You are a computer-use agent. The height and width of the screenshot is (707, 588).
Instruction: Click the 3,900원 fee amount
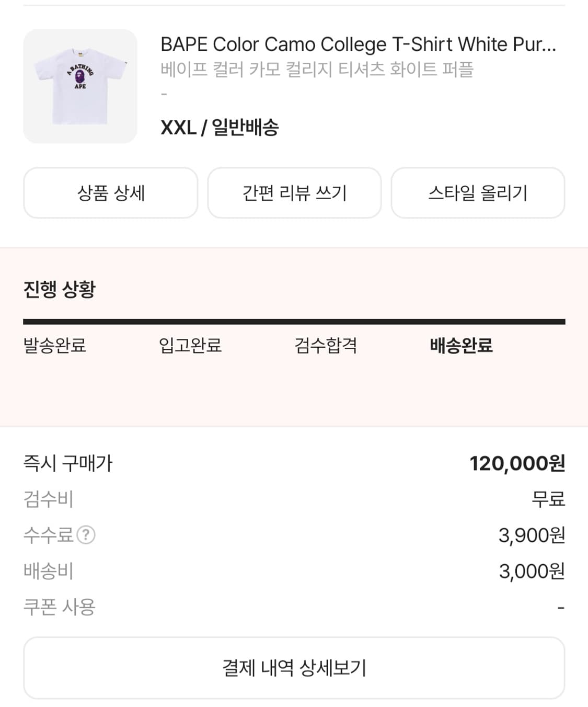[532, 535]
